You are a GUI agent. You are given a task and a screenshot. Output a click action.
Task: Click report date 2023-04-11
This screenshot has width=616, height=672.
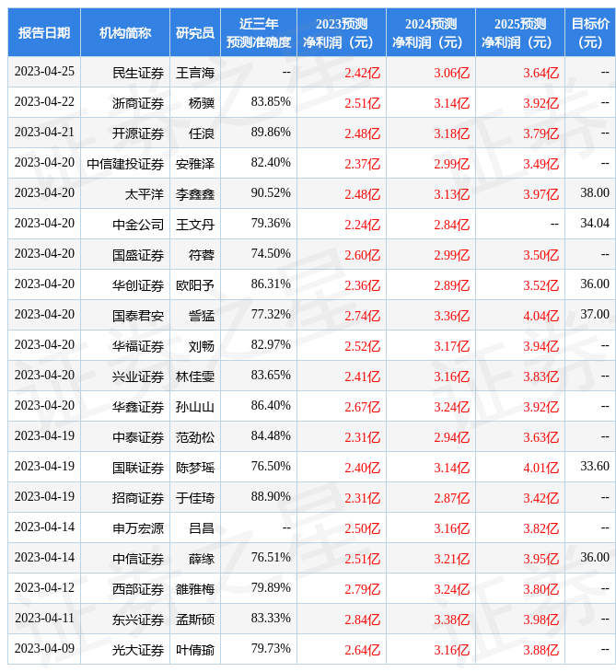coord(44,618)
